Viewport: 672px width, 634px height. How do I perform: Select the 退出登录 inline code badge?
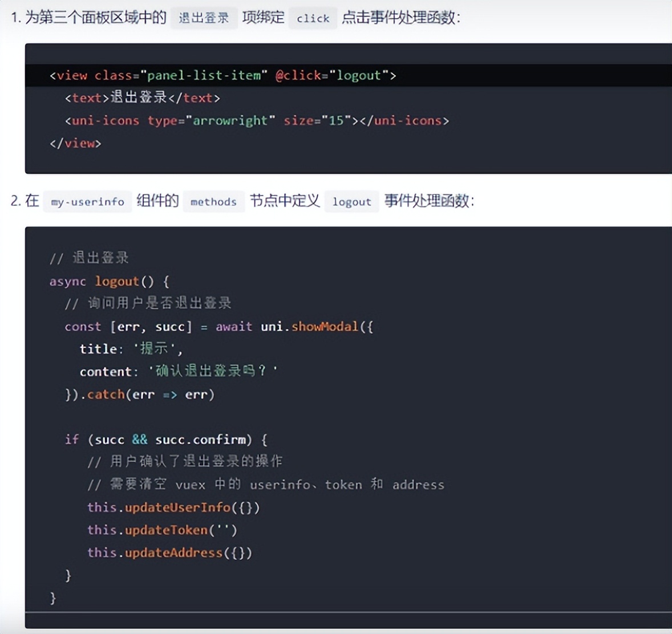click(x=204, y=18)
